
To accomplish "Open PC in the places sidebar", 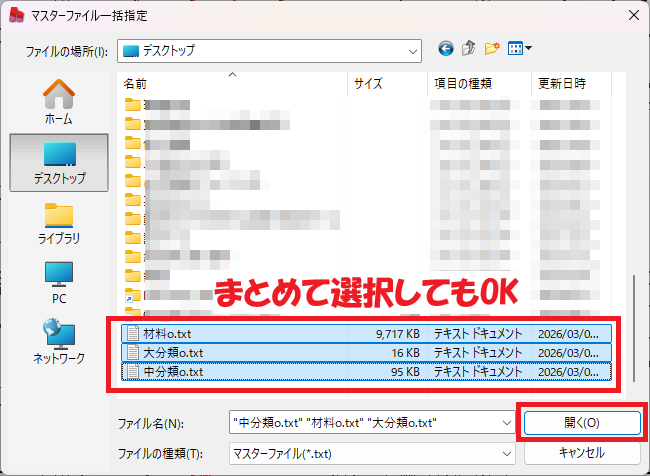I will 59,283.
